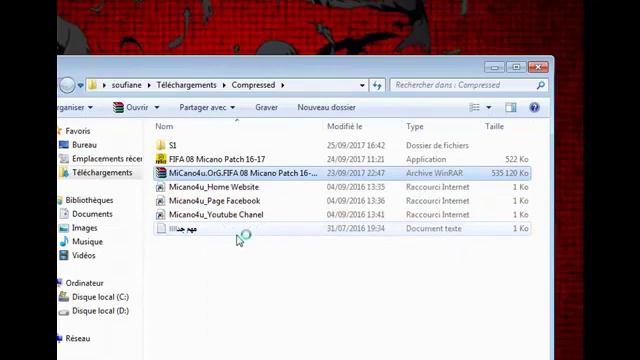Select Ordinateur in the navigation pane
This screenshot has width=640, height=360.
[84, 283]
